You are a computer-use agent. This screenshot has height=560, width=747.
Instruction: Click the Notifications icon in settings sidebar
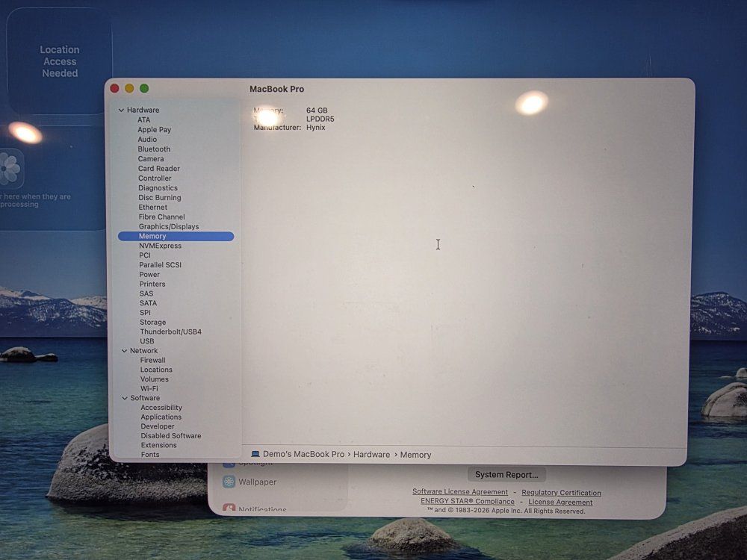click(229, 509)
